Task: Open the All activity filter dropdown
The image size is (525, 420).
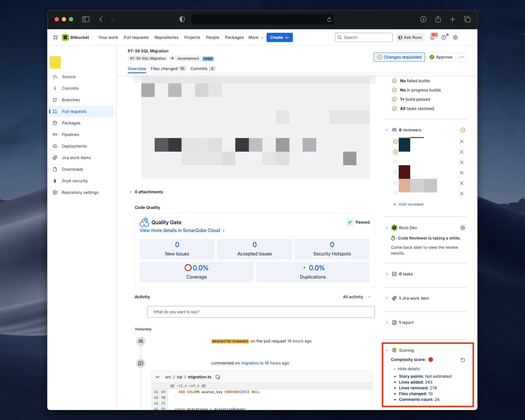Action: [357, 297]
